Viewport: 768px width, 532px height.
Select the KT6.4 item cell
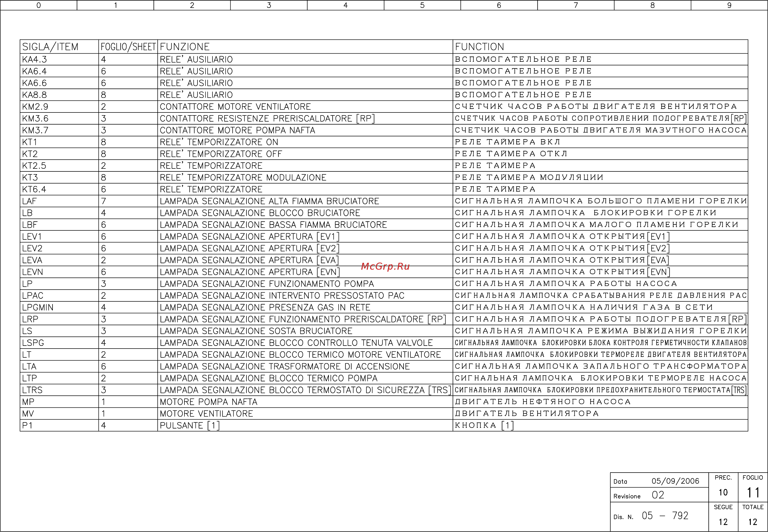point(59,189)
